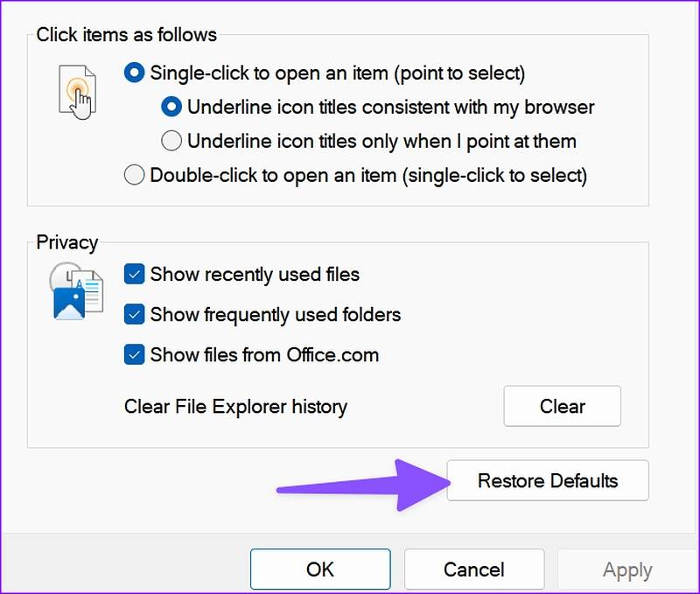Viewport: 700px width, 594px height.
Task: Confirm settings with OK
Action: (x=320, y=569)
